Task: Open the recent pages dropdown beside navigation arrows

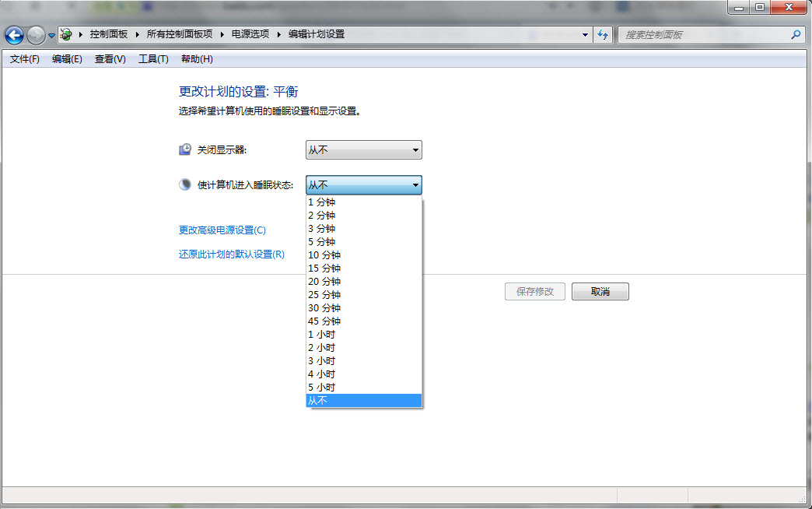Action: [x=51, y=34]
